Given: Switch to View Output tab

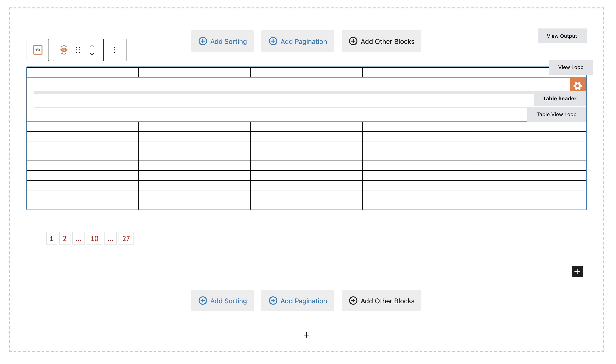Looking at the screenshot, I should coord(562,36).
